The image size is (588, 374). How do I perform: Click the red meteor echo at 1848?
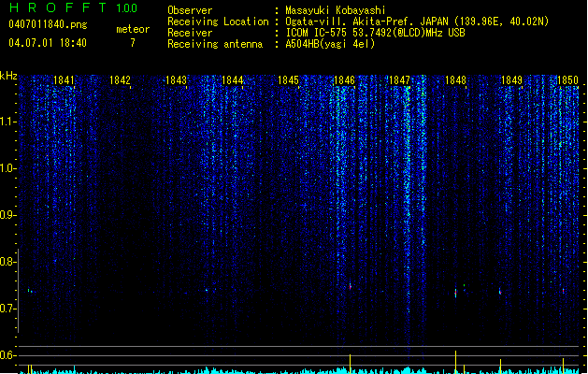(455, 293)
